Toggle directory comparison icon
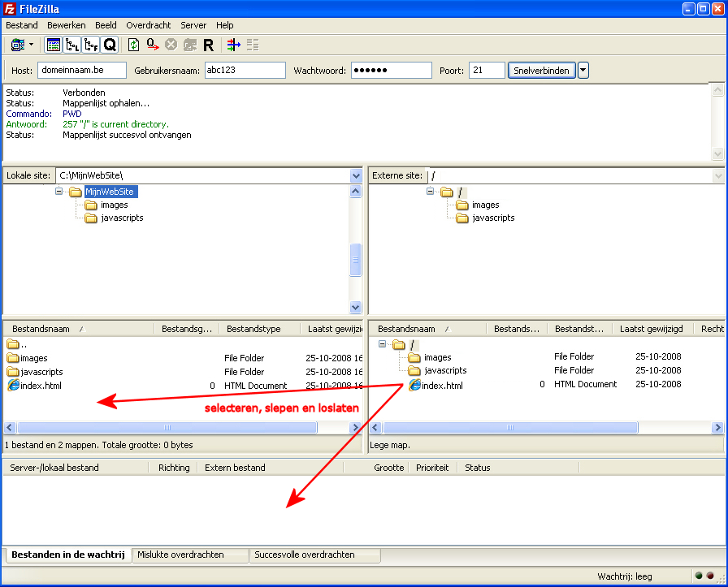Viewport: 728px width, 587px height. tap(253, 45)
